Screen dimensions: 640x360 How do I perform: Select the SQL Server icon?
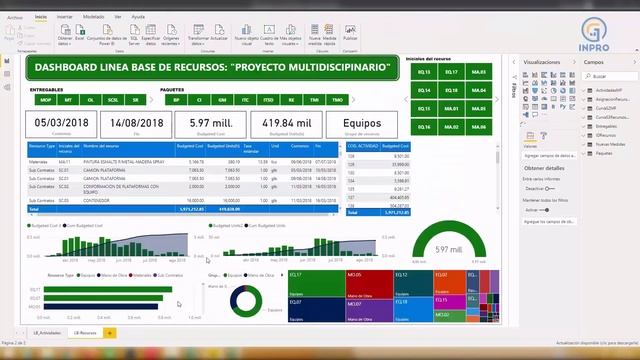click(x=134, y=30)
